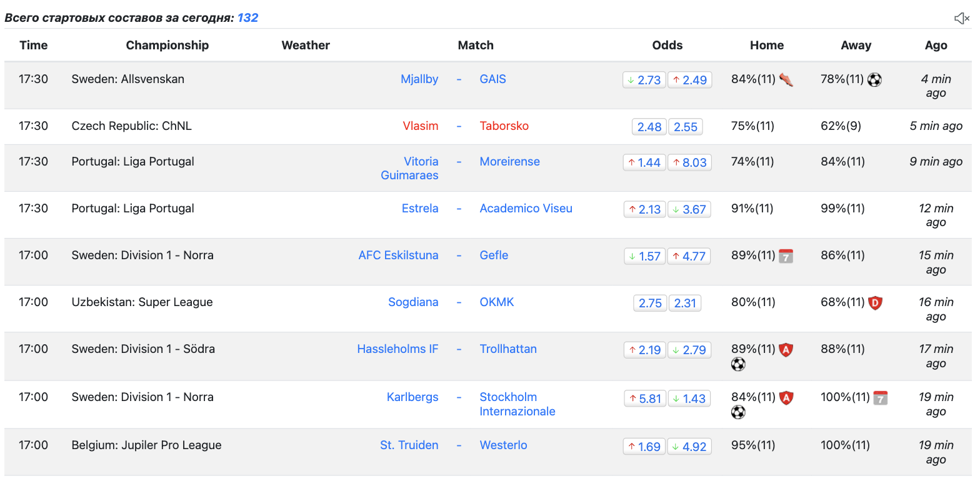Click the soccer ball icon in Karlbergs row
Screen dimensions: 980x481
pyautogui.click(x=738, y=412)
